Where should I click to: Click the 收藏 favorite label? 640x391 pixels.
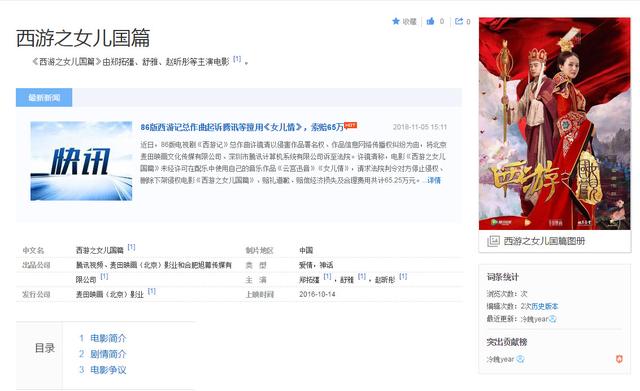(x=409, y=22)
